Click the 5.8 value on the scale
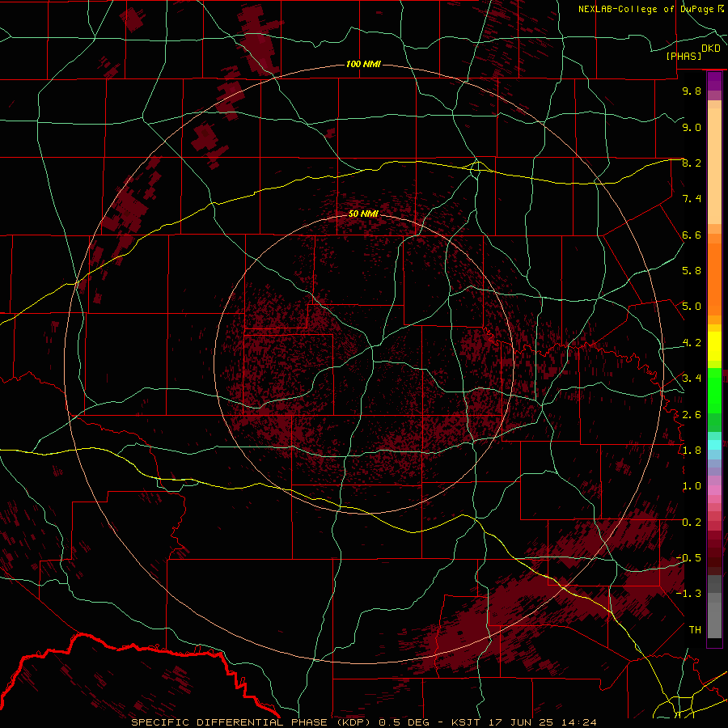This screenshot has height=728, width=728. point(692,271)
